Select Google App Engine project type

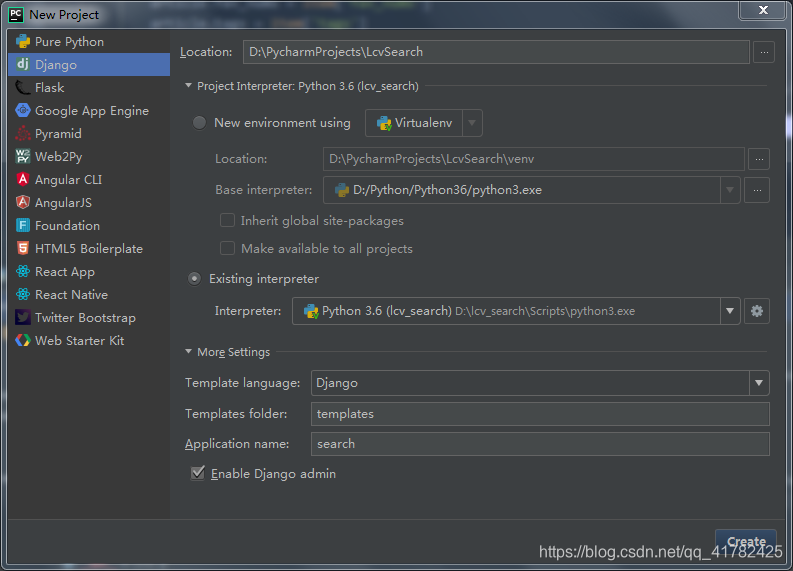89,110
